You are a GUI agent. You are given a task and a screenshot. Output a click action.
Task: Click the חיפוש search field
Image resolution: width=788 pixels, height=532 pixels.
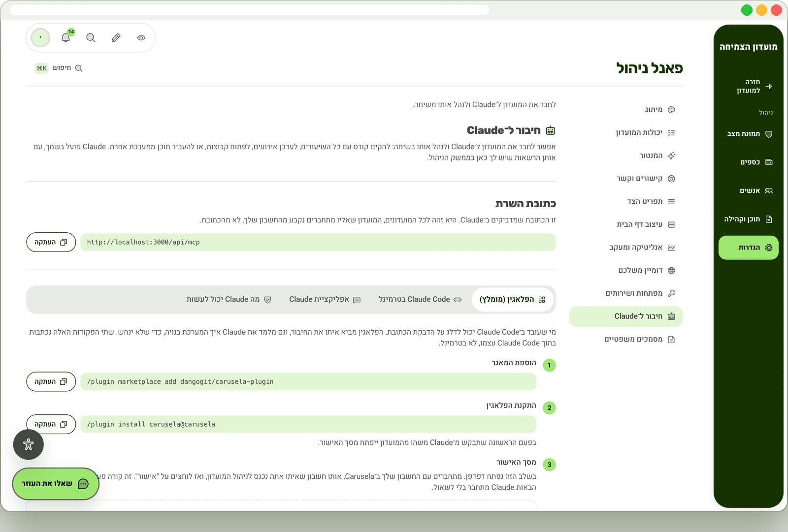tap(59, 68)
